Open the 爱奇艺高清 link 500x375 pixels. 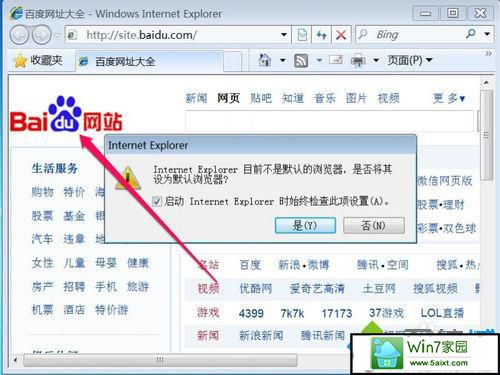coord(317,288)
